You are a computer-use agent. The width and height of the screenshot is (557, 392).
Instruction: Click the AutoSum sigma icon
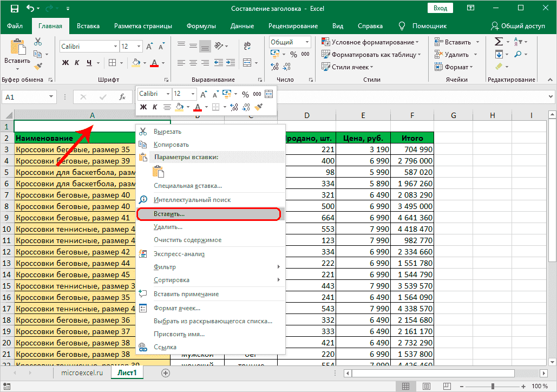point(499,42)
